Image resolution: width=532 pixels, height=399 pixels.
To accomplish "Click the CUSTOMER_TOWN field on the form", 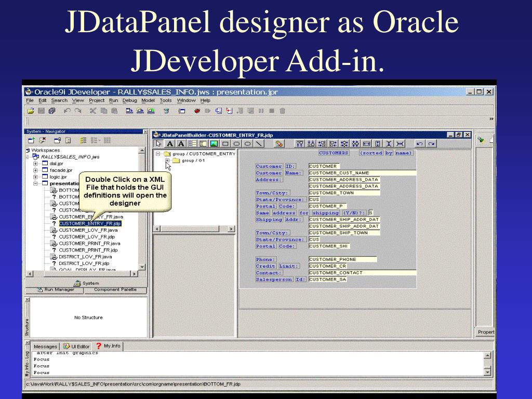I will coord(344,193).
